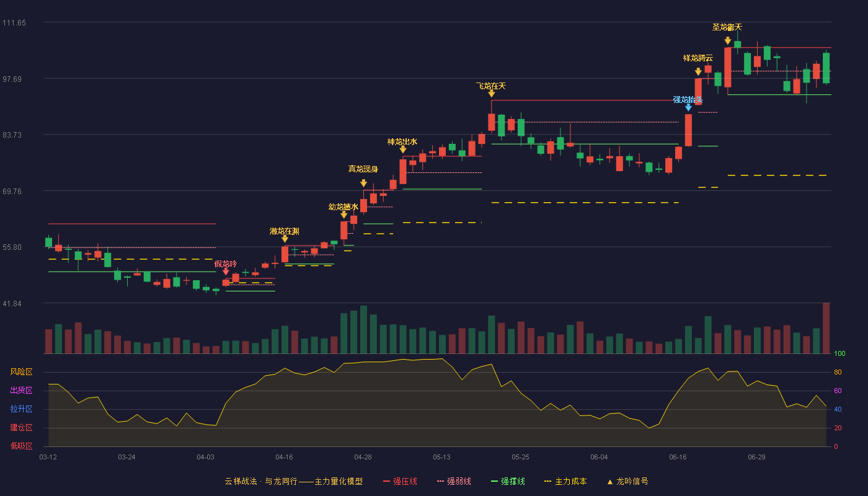This screenshot has height=496, width=868.
Task: Click the 潜龙在渊 signal label
Action: click(x=285, y=231)
